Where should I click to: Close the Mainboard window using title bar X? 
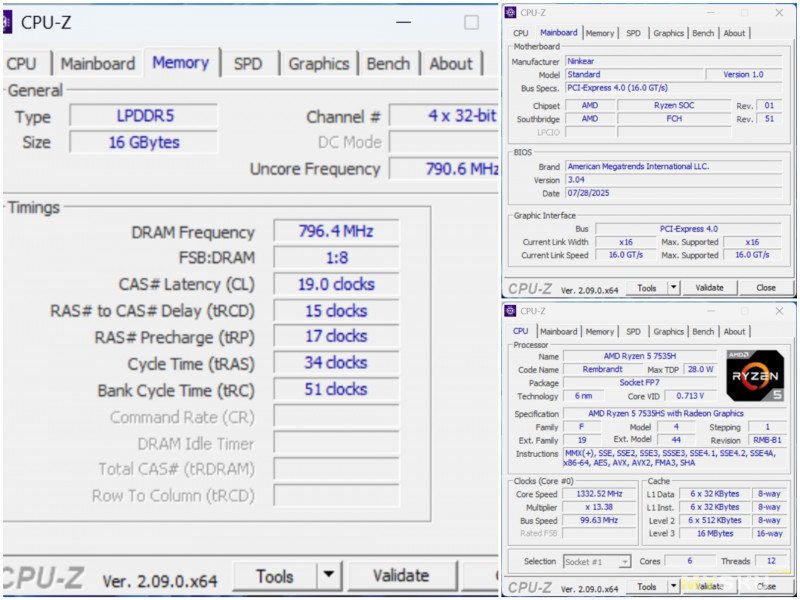(x=779, y=12)
